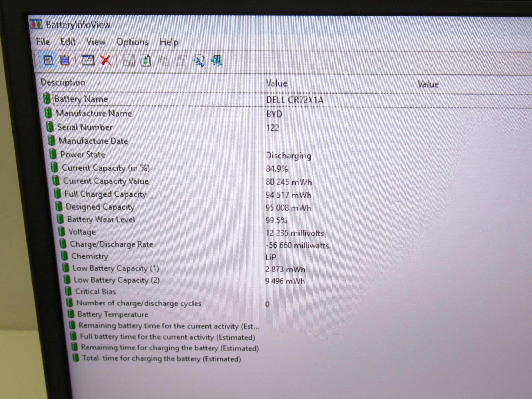Click the 95 008 mWh value
Viewport: 532px width, 399px height.
click(x=288, y=208)
